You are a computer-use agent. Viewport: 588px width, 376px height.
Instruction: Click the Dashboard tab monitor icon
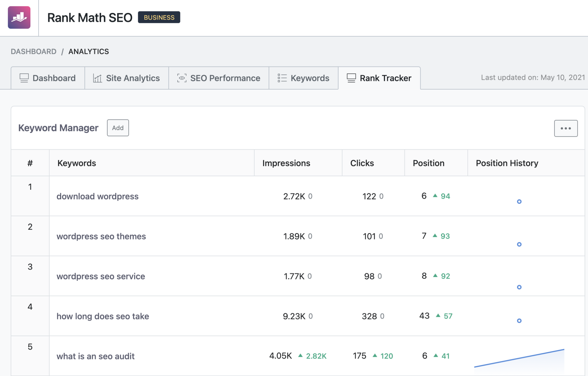24,78
